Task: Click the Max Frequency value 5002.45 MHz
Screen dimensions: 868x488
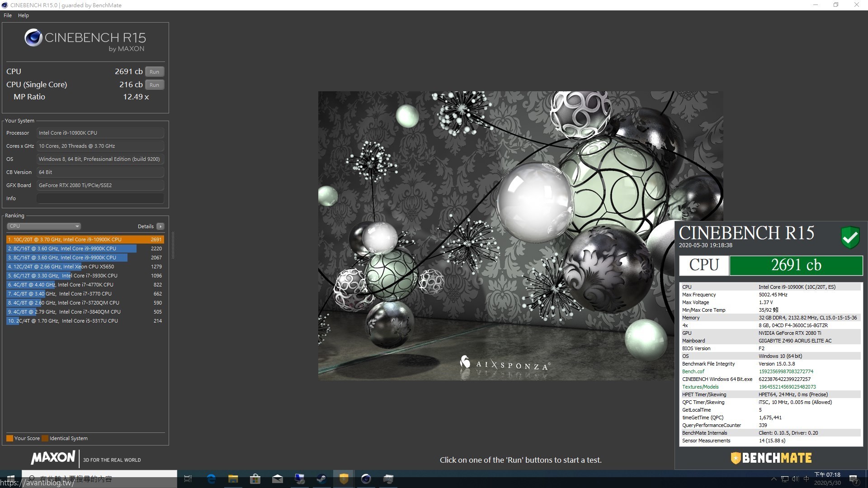Action: (x=773, y=295)
